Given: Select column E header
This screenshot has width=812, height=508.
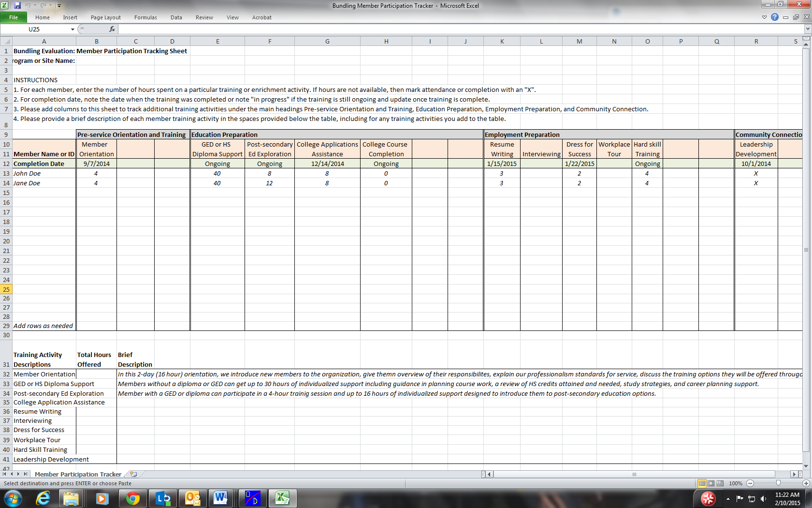Looking at the screenshot, I should point(217,42).
